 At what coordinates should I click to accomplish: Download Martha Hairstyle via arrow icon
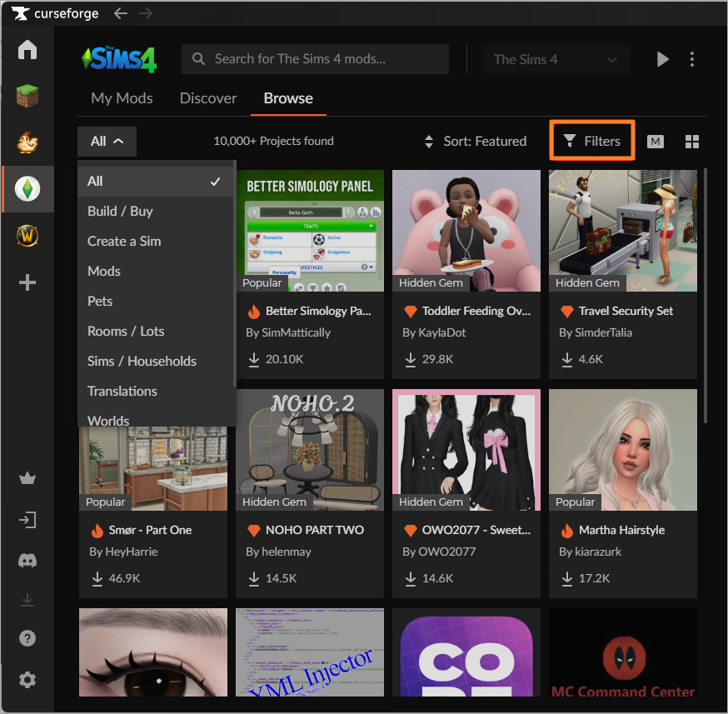[567, 578]
